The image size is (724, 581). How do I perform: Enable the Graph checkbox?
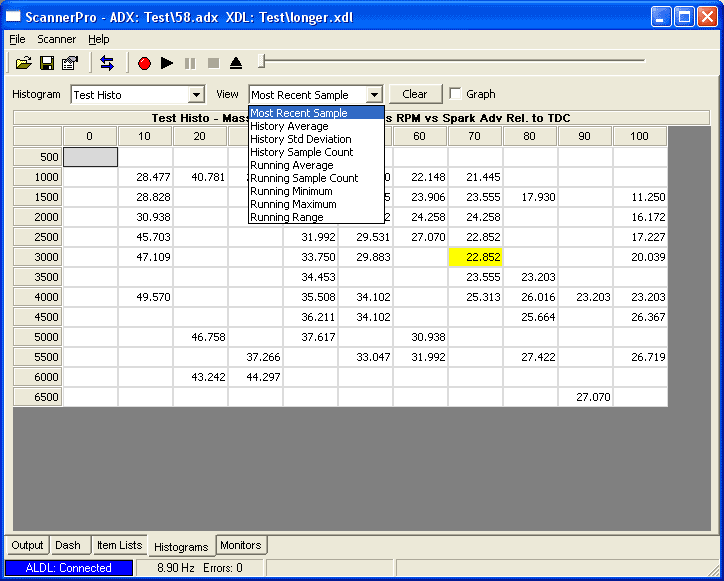coord(456,94)
